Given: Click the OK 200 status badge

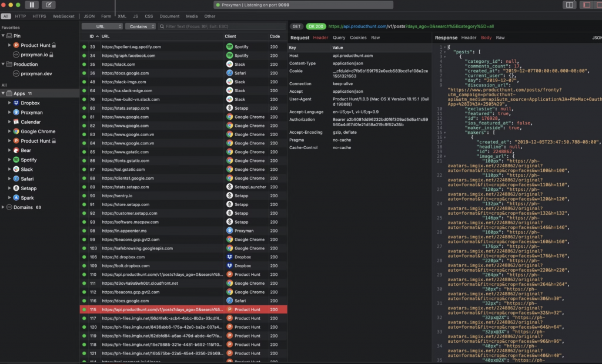Looking at the screenshot, I should tap(316, 26).
